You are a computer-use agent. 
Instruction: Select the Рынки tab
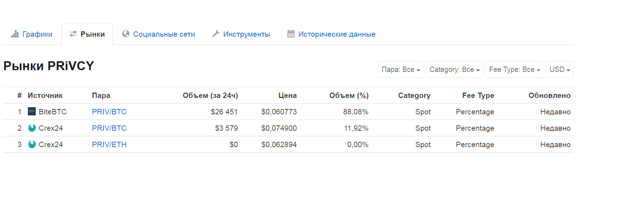coord(87,34)
